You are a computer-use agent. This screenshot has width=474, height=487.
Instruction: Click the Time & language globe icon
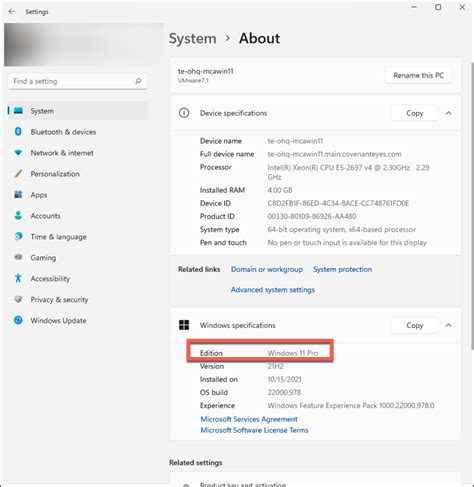(x=18, y=236)
